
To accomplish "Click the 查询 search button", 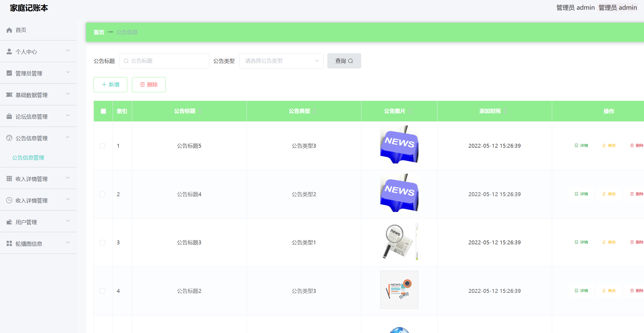I will coord(344,61).
